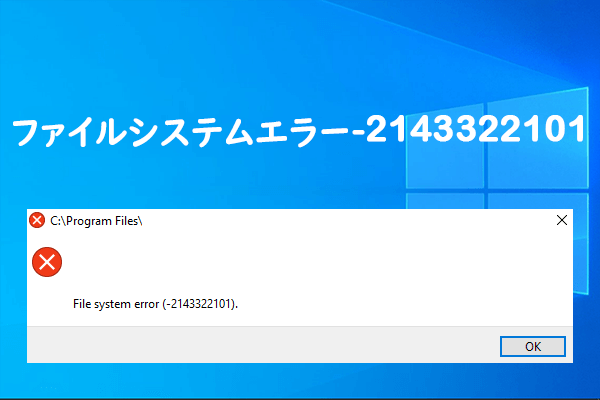The image size is (600, 400).
Task: Click the large red error icon
Action: (47, 262)
